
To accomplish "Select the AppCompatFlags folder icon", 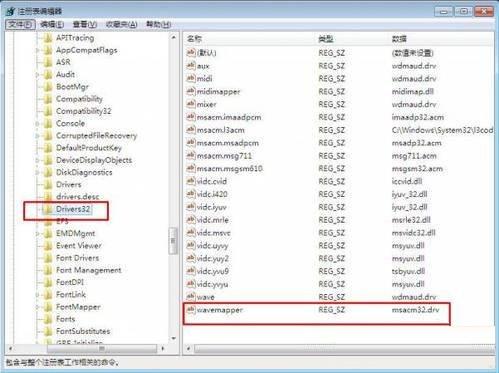I will 48,50.
